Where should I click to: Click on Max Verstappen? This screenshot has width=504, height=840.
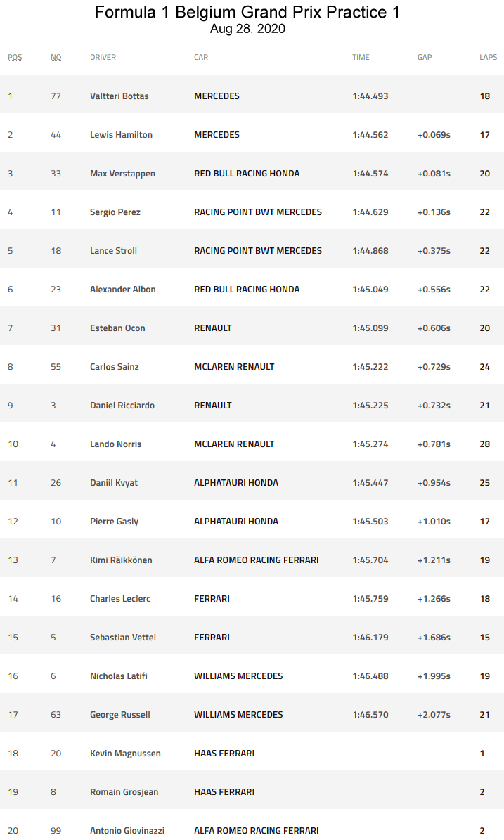(122, 174)
